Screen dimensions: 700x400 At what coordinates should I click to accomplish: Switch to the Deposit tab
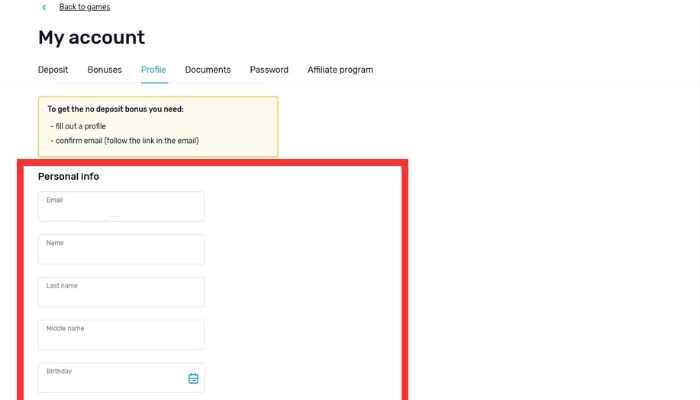click(53, 70)
